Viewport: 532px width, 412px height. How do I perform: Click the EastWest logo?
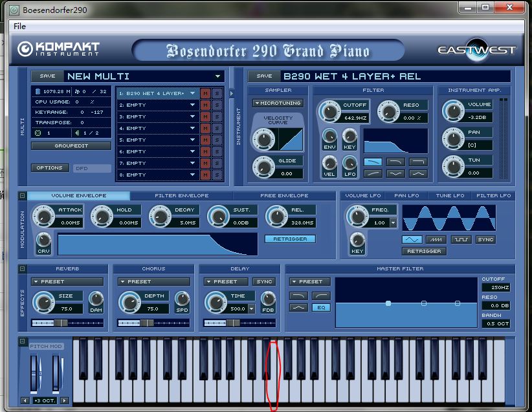[x=476, y=50]
